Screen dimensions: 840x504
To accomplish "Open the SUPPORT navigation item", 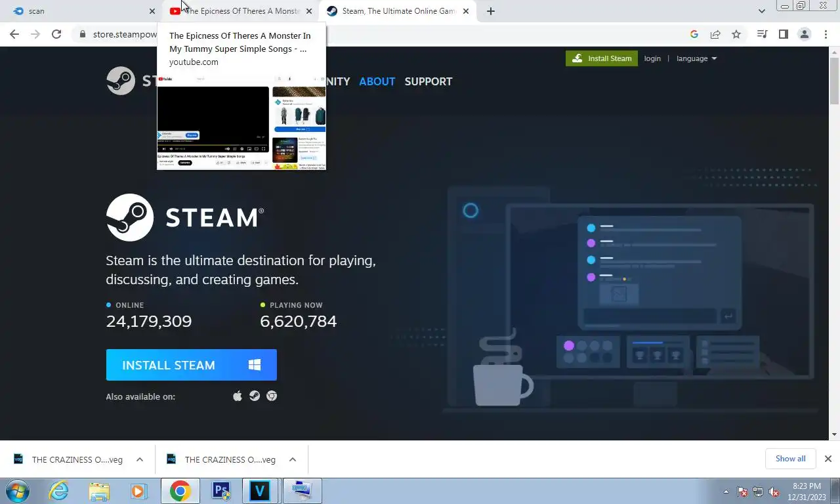I will pyautogui.click(x=429, y=81).
